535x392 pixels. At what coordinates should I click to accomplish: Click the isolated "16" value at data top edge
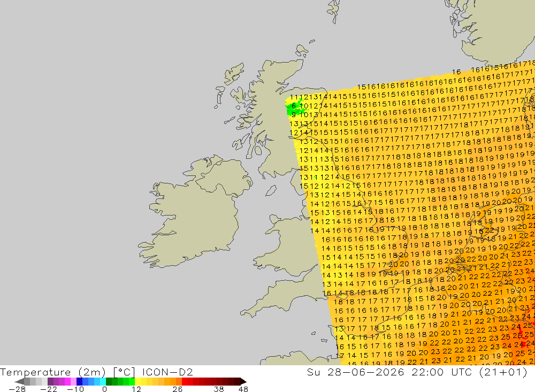click(x=456, y=72)
